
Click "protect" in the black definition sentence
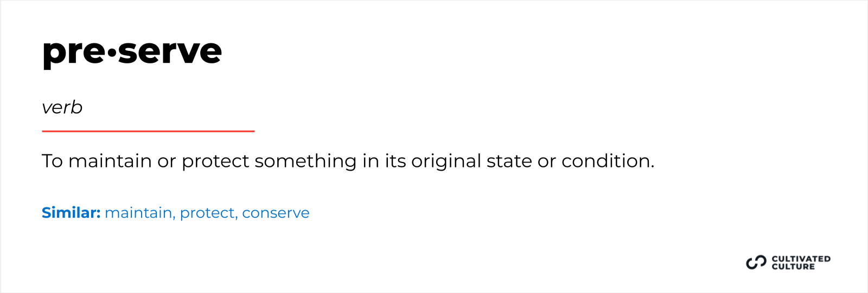215,161
